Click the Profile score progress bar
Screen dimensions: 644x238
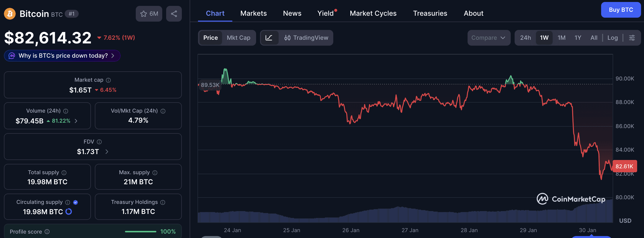pyautogui.click(x=140, y=231)
